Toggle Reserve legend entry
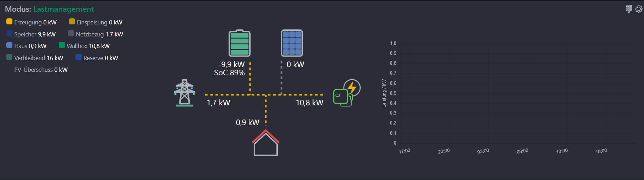Screen dimensions: 644x180 click(x=97, y=58)
